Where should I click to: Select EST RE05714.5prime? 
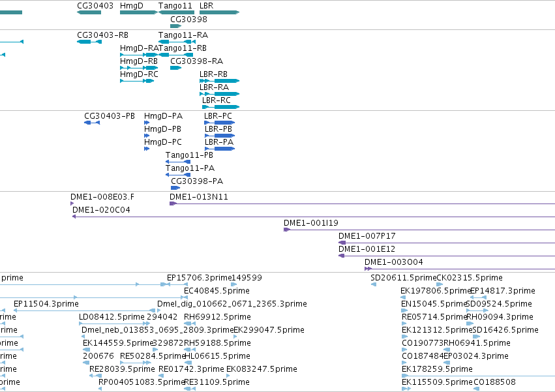[x=434, y=317]
